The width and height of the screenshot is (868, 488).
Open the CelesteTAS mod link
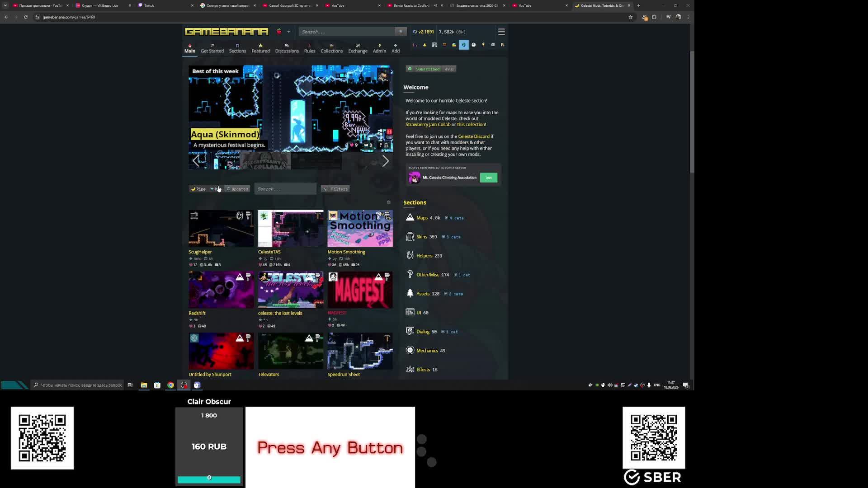tap(269, 252)
